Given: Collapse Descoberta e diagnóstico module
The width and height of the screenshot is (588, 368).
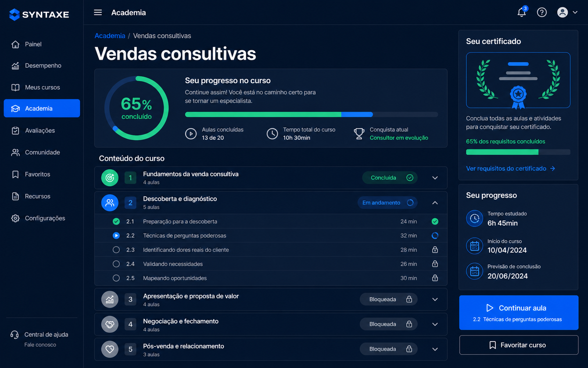Looking at the screenshot, I should [x=435, y=203].
